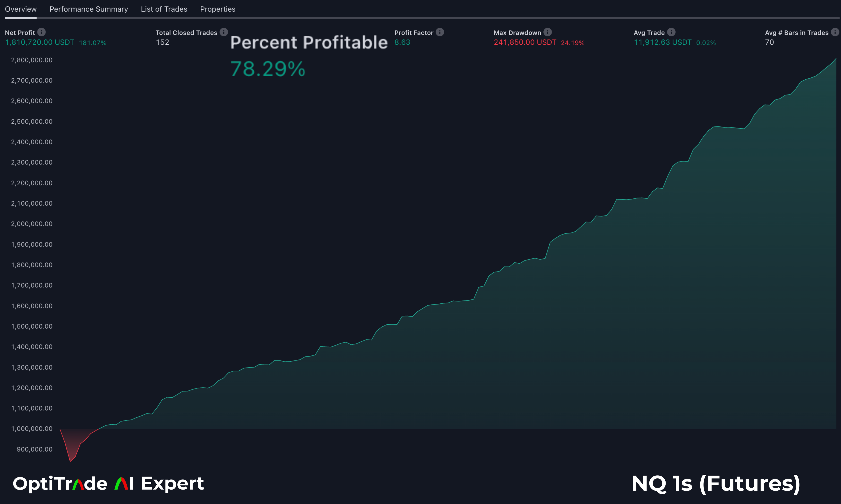
Task: Click the 78.29% Percent Profitable figure
Action: [268, 69]
